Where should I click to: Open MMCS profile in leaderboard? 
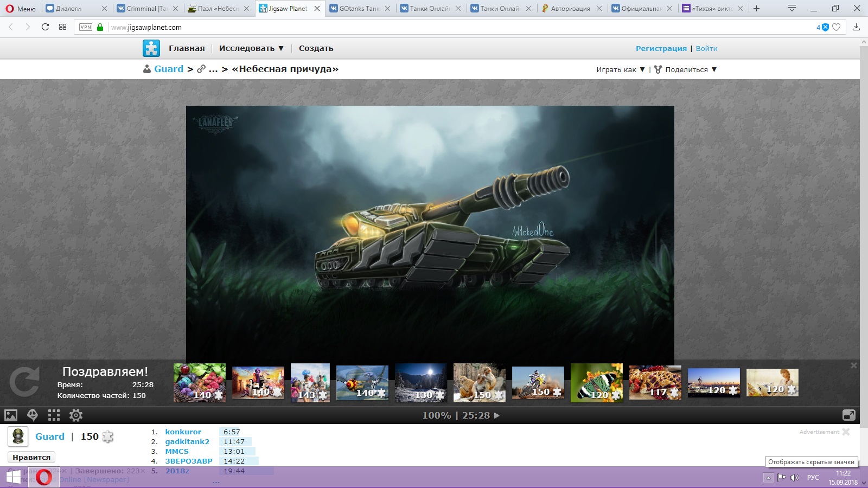pyautogui.click(x=177, y=451)
